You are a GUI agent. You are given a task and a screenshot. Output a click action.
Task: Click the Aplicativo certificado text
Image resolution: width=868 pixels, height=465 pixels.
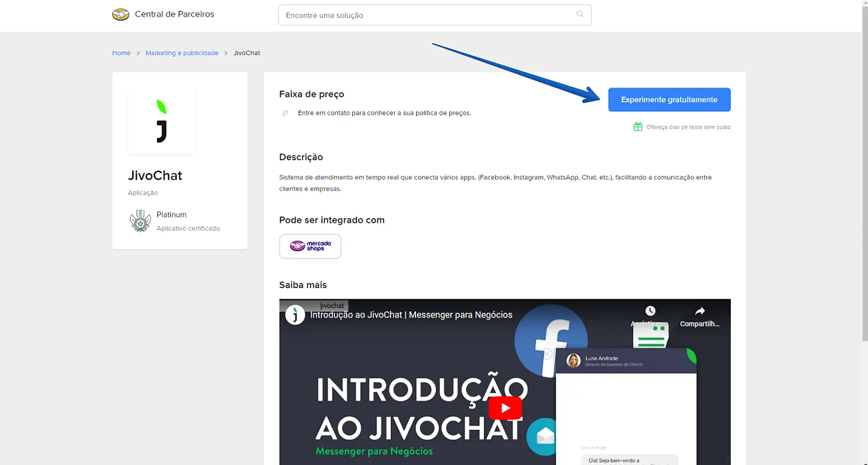pos(188,228)
